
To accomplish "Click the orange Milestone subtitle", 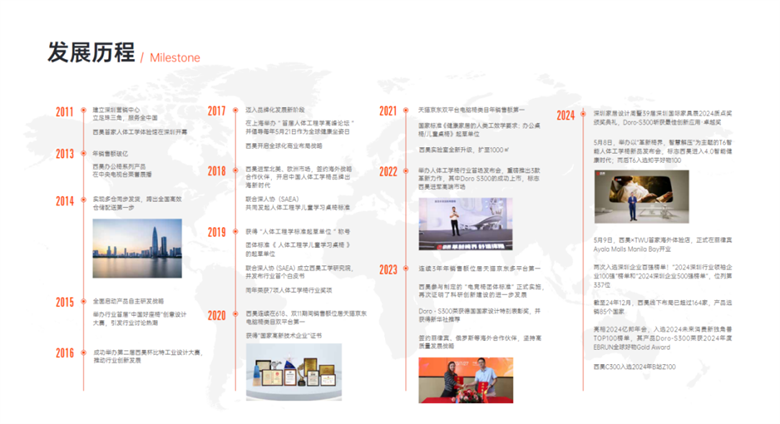I will [x=175, y=58].
